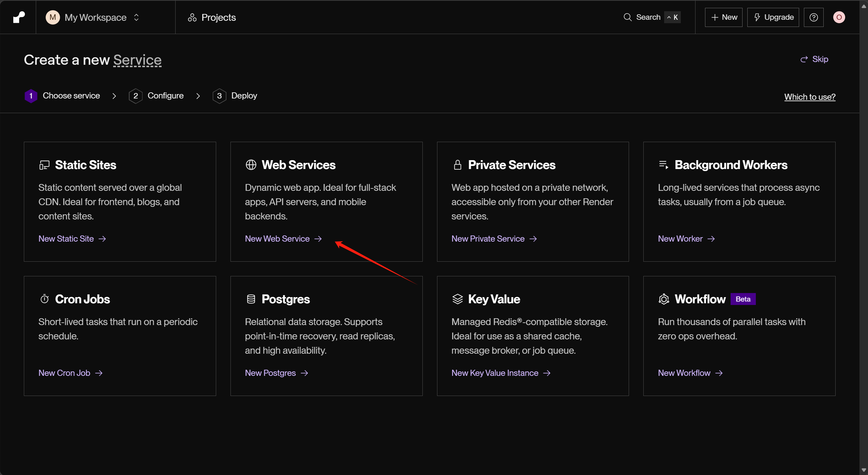This screenshot has width=868, height=475.
Task: Click the Projects icon
Action: [192, 17]
